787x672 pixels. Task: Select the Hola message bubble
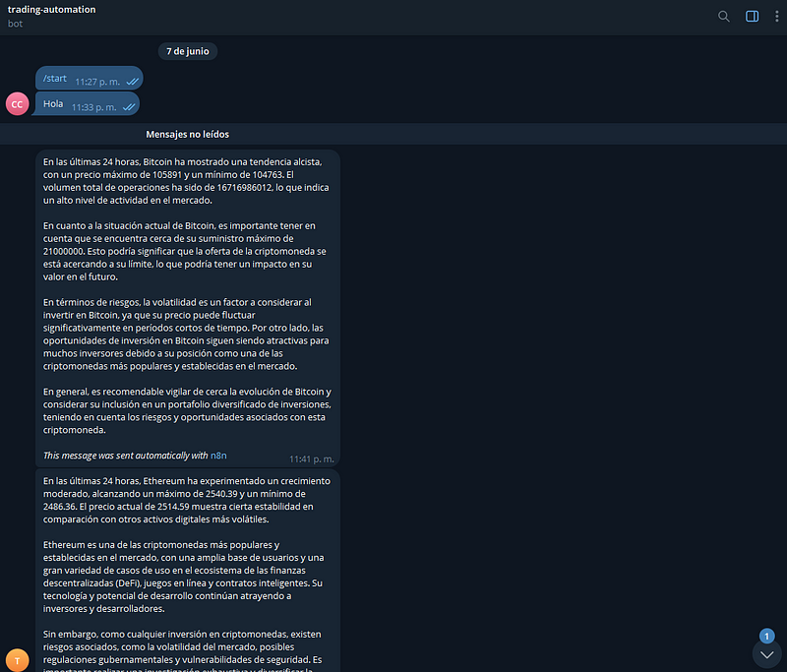point(88,104)
